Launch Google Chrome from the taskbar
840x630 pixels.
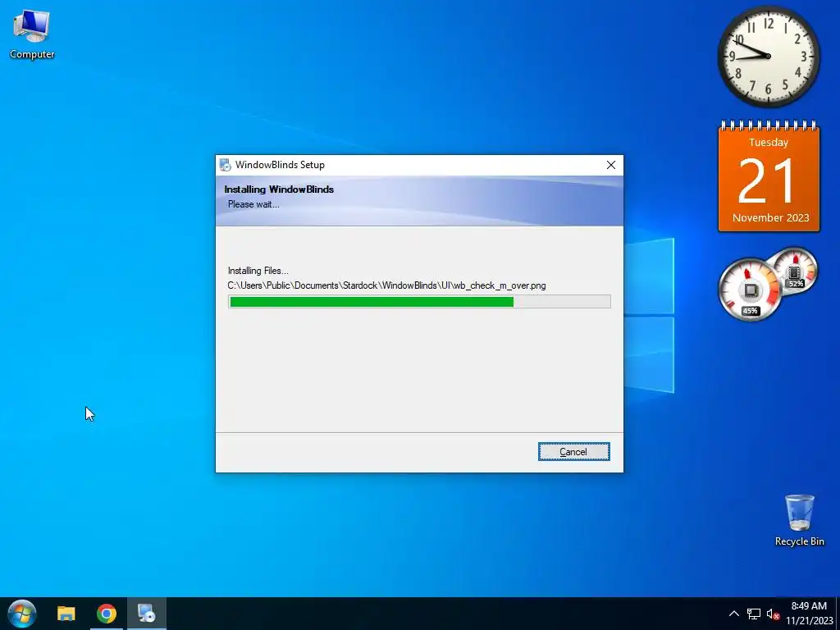pyautogui.click(x=107, y=614)
